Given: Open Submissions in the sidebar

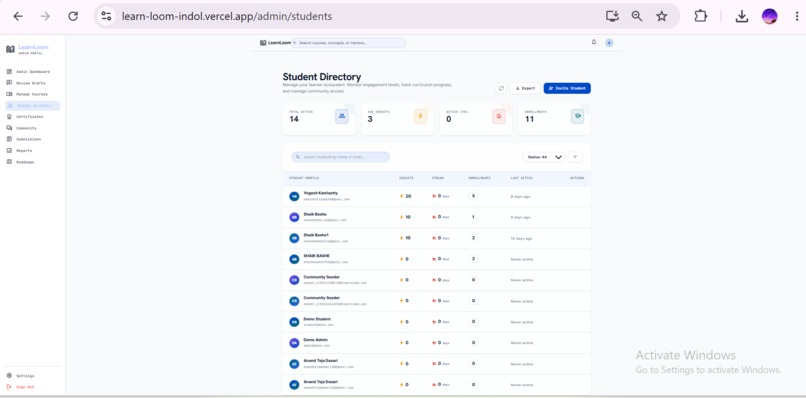Looking at the screenshot, I should coord(32,139).
